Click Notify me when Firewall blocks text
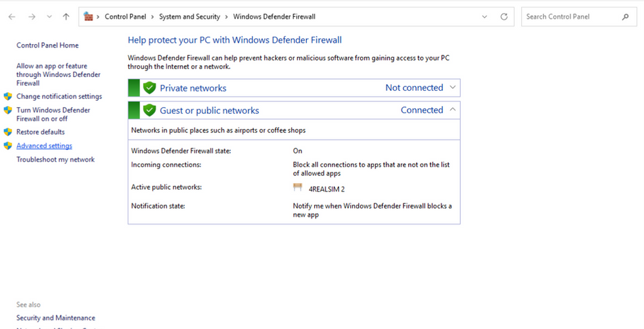644x329 pixels. [372, 210]
